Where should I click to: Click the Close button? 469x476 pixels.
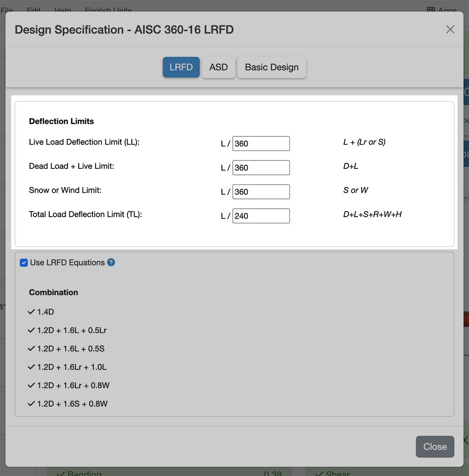(435, 446)
